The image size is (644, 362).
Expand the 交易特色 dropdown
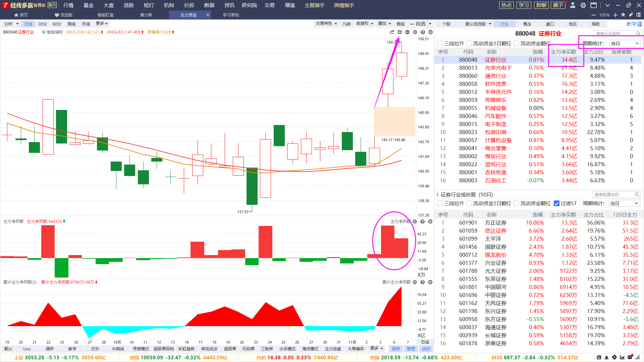(x=326, y=24)
